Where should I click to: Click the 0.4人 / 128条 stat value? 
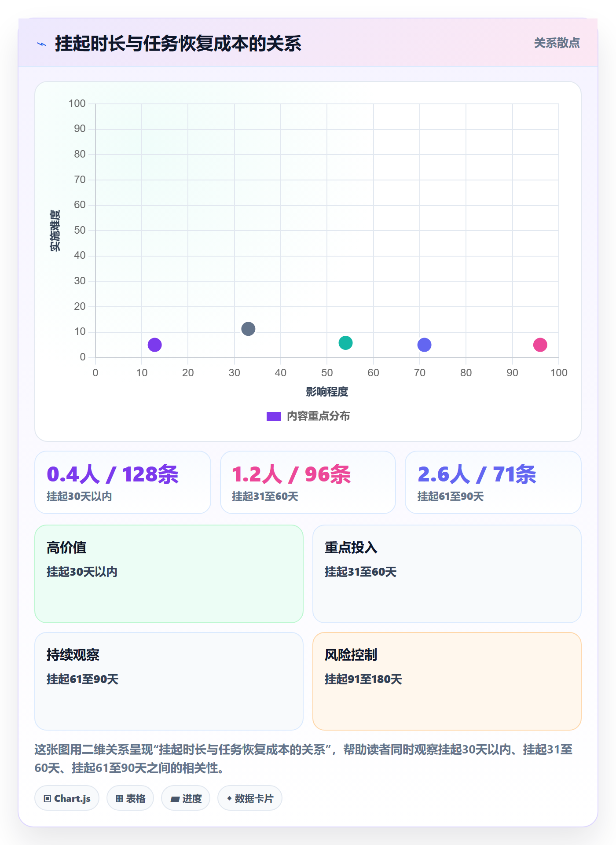tap(113, 474)
